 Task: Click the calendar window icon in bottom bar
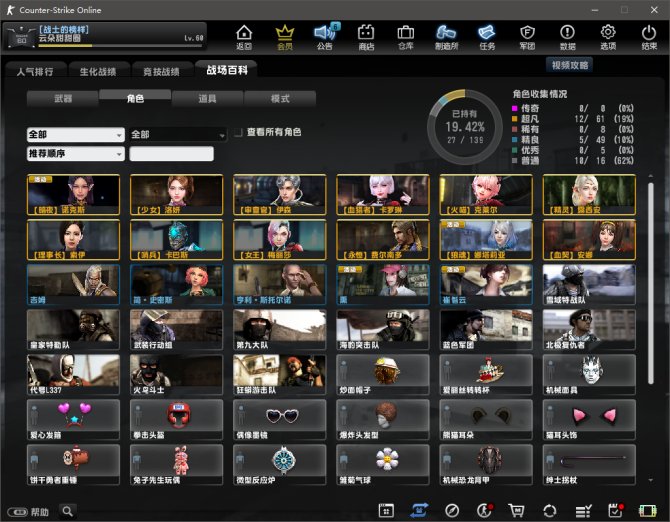click(386, 510)
